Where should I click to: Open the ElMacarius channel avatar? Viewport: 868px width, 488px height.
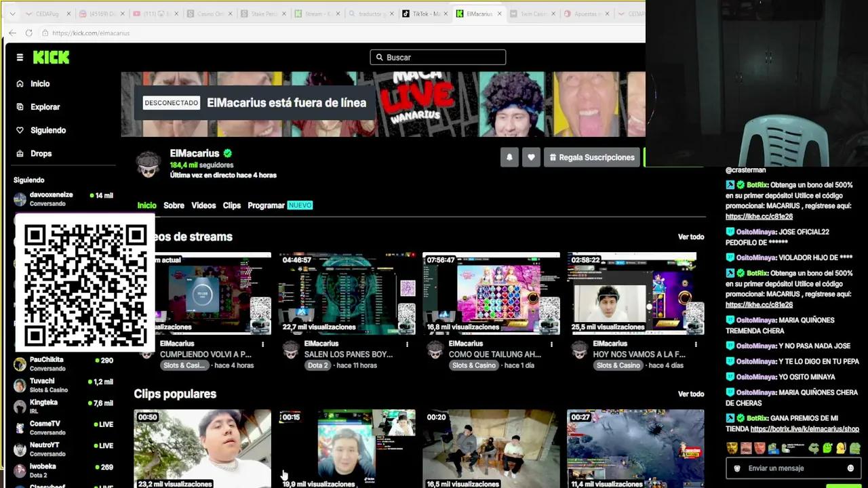tap(149, 165)
